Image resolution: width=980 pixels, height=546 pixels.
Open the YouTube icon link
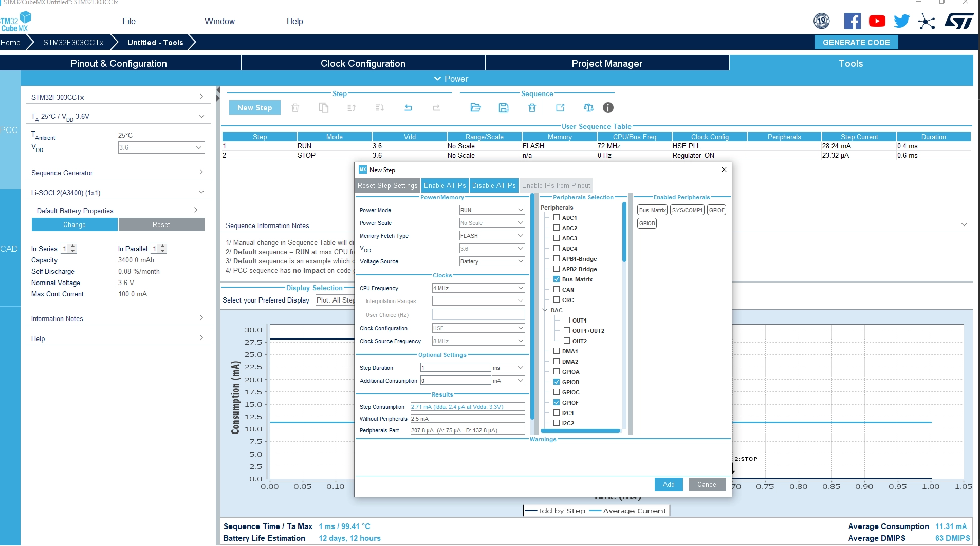click(877, 21)
